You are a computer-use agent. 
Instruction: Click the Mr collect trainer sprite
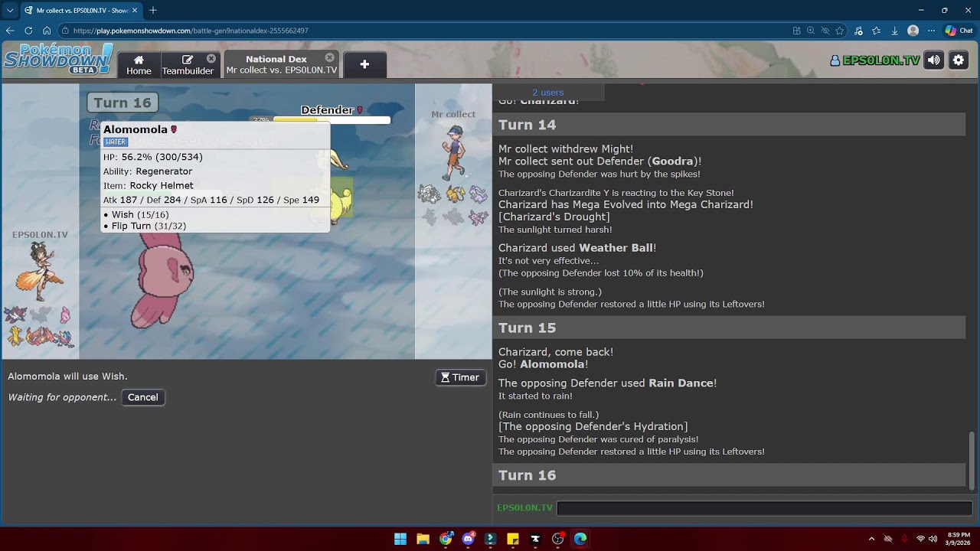pos(453,153)
